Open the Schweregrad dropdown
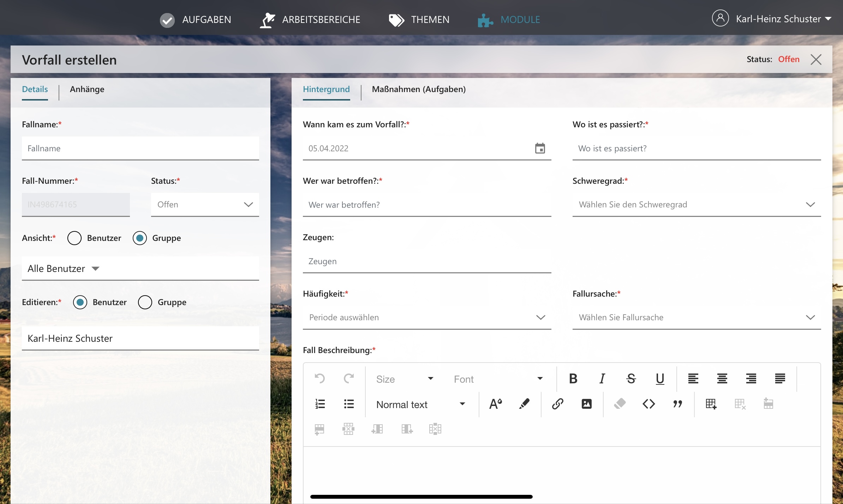 [x=696, y=205]
